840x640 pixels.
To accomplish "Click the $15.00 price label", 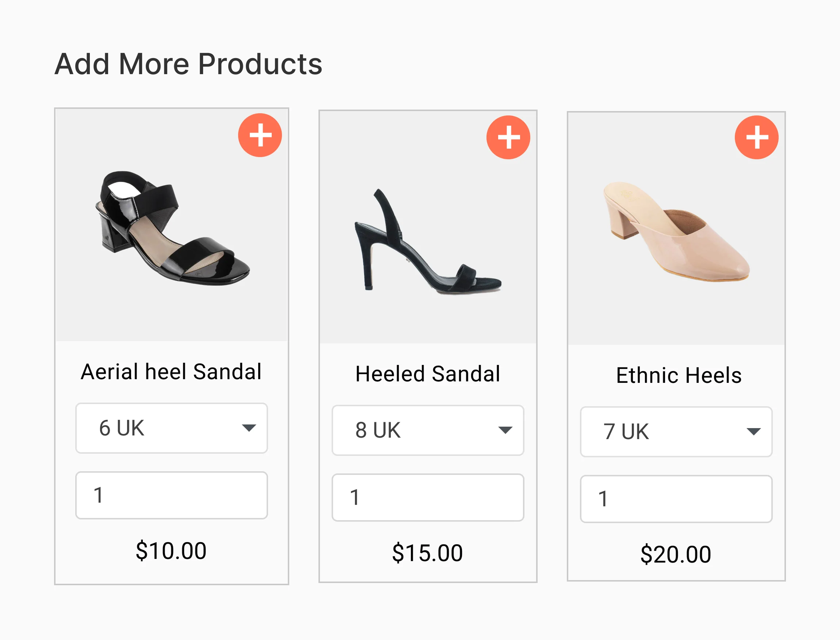I will [428, 553].
